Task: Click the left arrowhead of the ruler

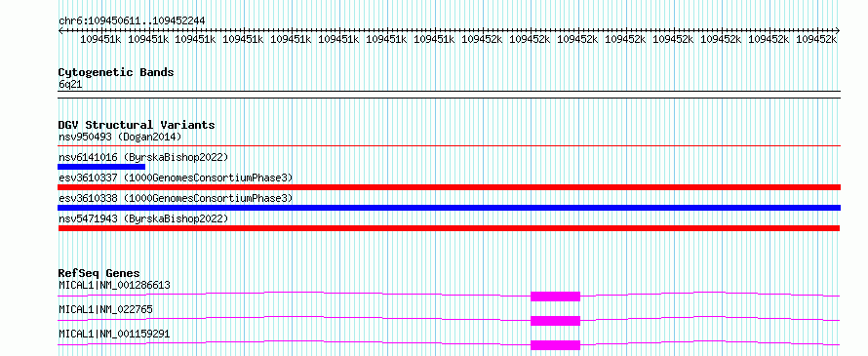Action: tap(60, 31)
